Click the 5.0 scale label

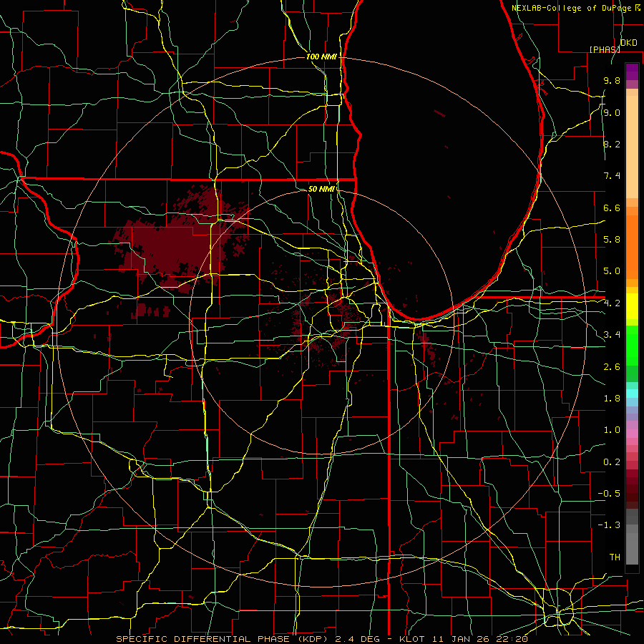coord(612,271)
